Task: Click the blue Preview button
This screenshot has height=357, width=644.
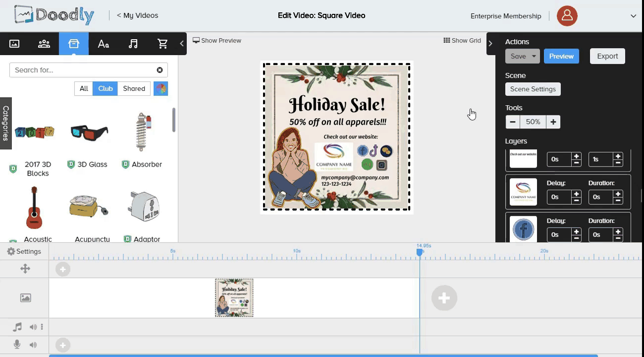Action: coord(561,56)
